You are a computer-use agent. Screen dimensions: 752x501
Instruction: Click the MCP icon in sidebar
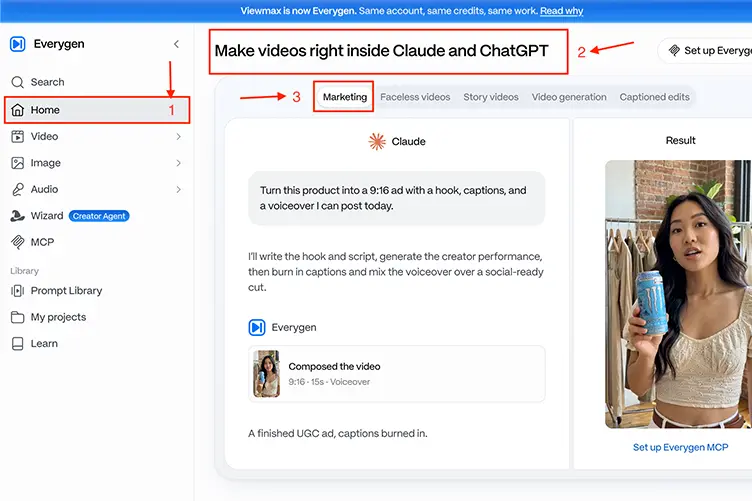[x=18, y=242]
